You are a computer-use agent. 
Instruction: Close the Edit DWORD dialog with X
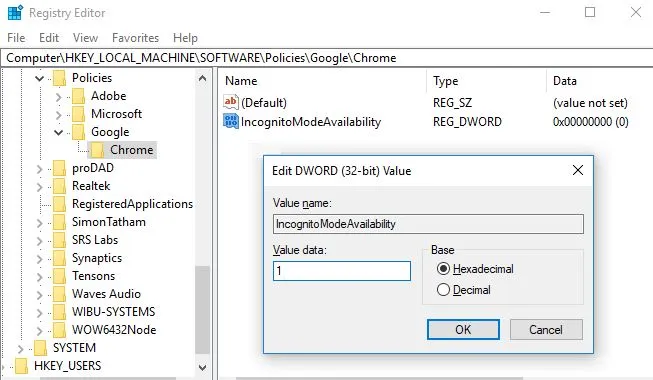pyautogui.click(x=578, y=170)
